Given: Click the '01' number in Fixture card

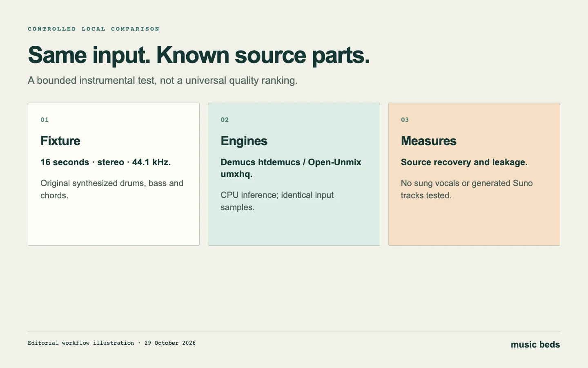Looking at the screenshot, I should click(45, 120).
